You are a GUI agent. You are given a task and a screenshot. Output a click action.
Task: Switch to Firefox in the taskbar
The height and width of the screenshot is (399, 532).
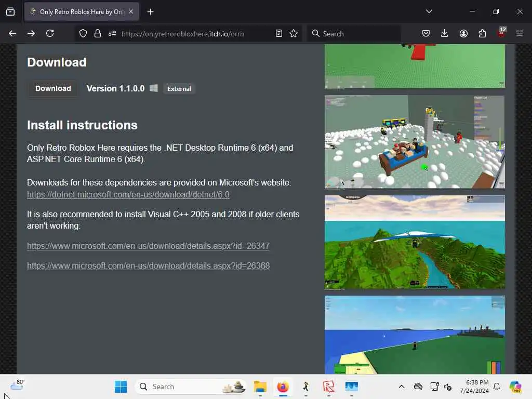(x=283, y=387)
